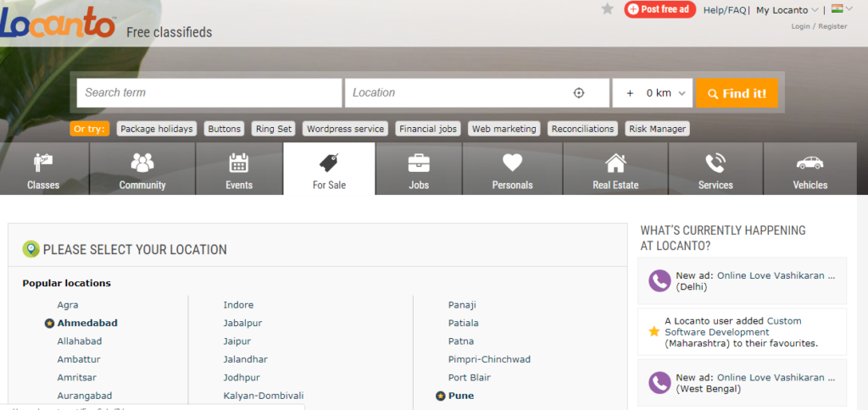Click the Login / Register link
This screenshot has width=868, height=410.
[819, 26]
